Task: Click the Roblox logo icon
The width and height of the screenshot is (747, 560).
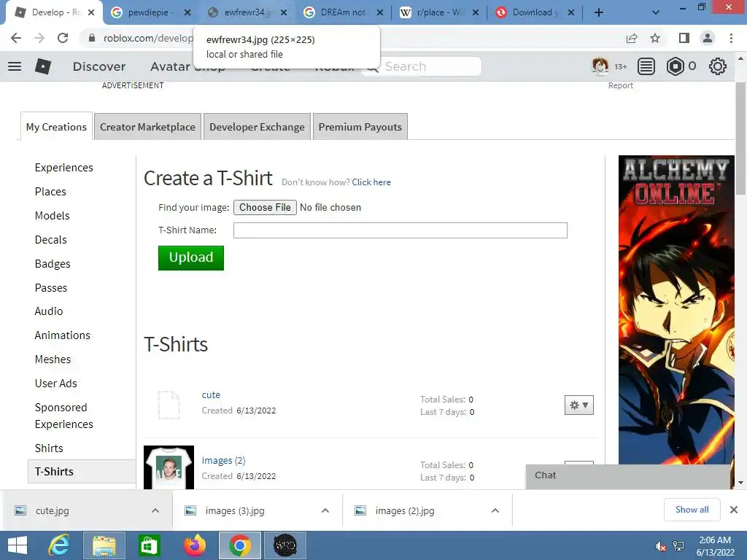Action: coord(43,66)
